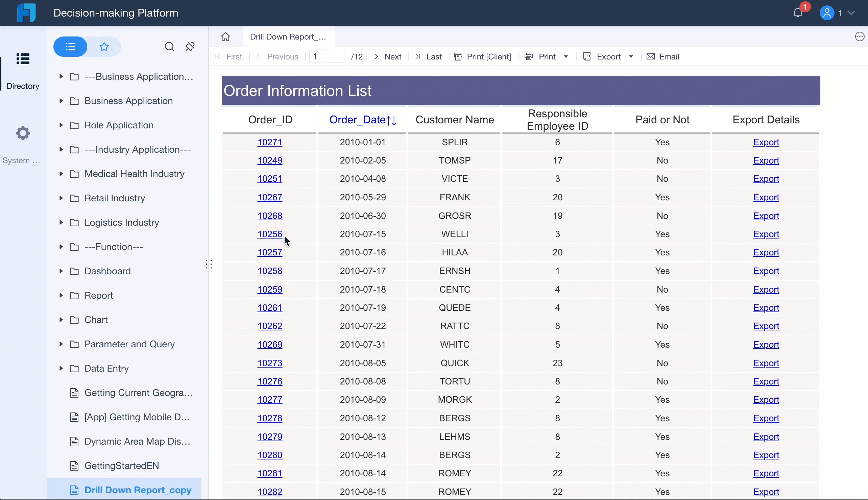Select the Drill Down Report tab

(289, 37)
